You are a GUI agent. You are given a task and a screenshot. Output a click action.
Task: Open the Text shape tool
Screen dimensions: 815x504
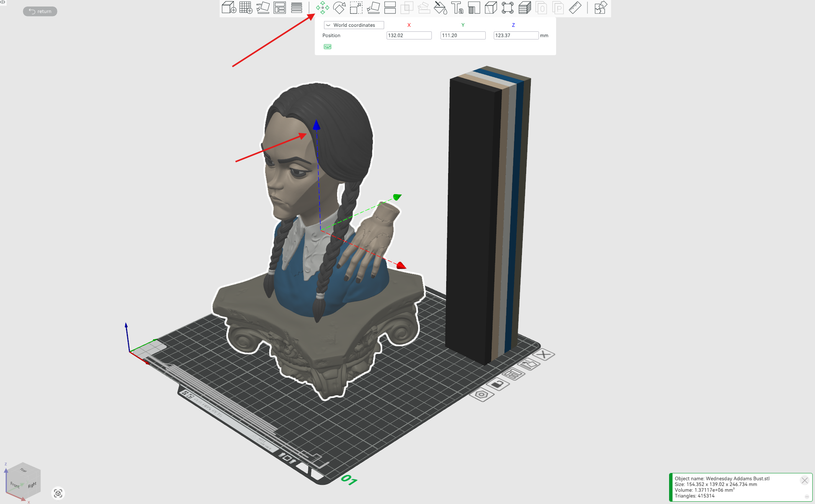point(457,8)
